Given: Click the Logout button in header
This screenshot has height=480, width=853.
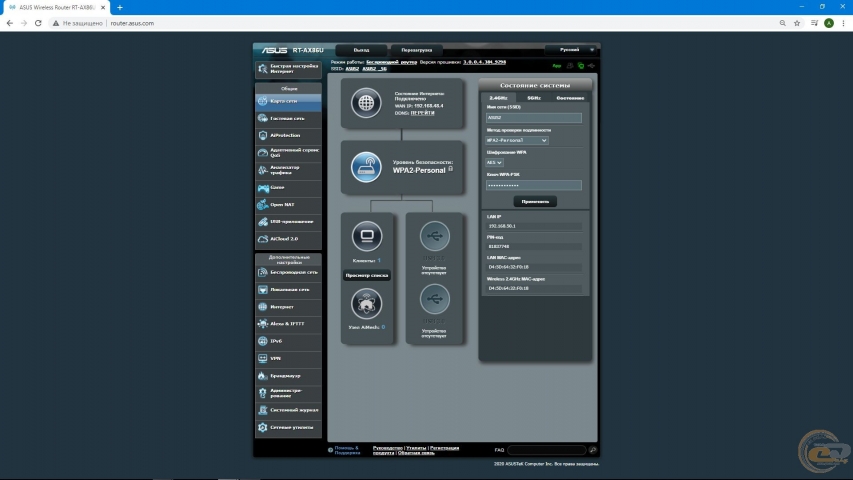Looking at the screenshot, I should pos(361,50).
